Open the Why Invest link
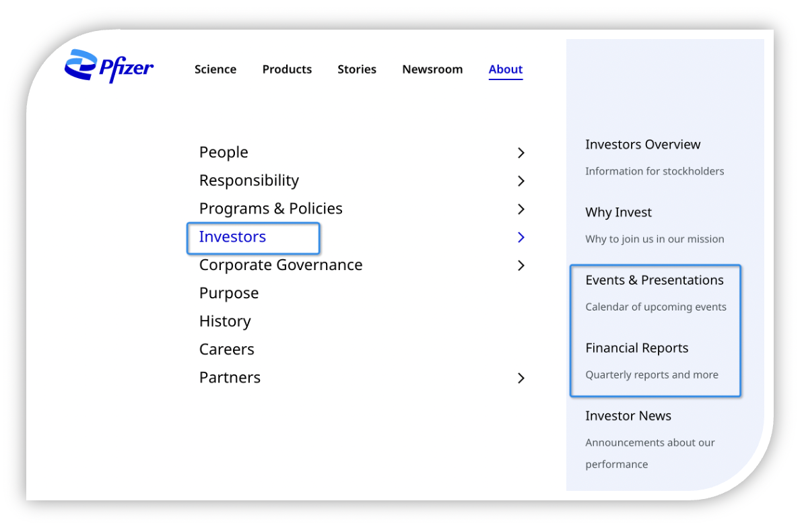This screenshot has height=532, width=804. click(x=619, y=213)
